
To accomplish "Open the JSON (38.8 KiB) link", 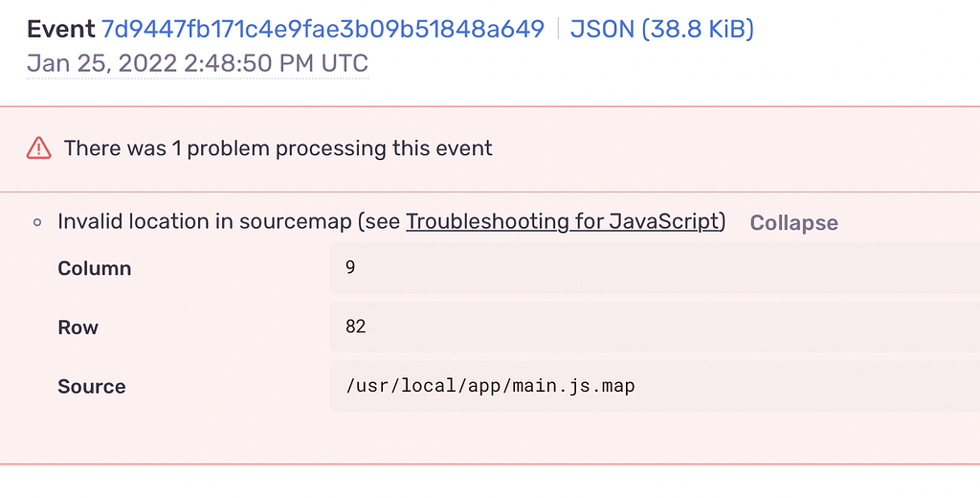I will 662,29.
